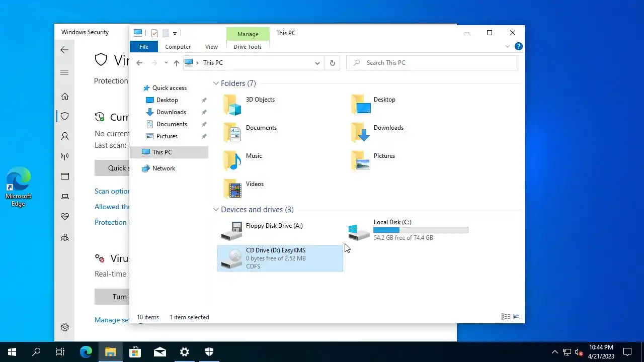Select Network in navigation pane
Viewport: 644px width, 362px height.
158,168
